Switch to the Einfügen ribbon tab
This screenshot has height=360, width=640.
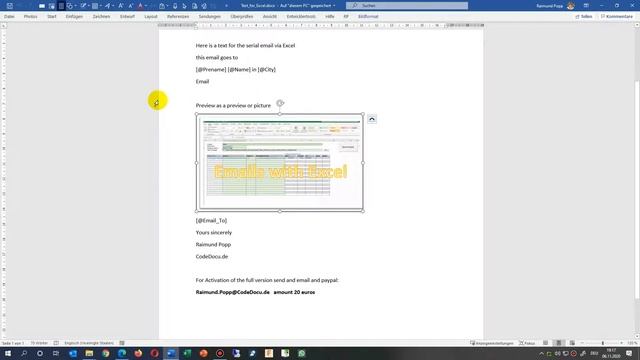[74, 16]
